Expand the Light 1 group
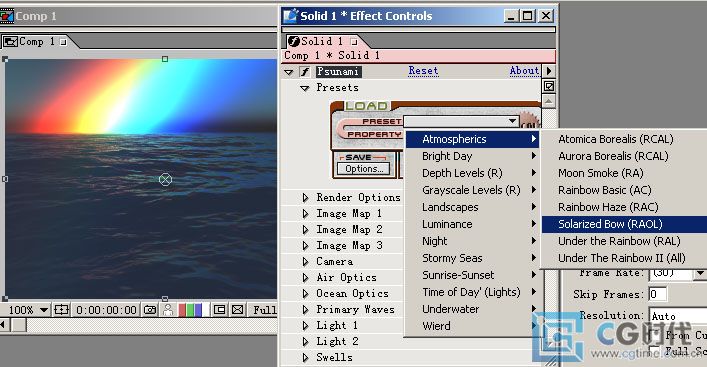Image resolution: width=707 pixels, height=367 pixels. click(305, 326)
